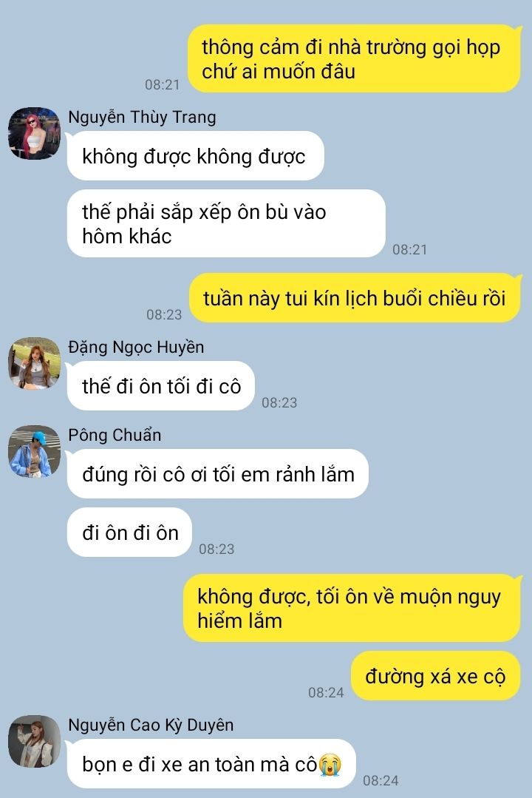
Task: Tap Đặng Ngọc Huyền's avatar picture
Action: [x=34, y=363]
